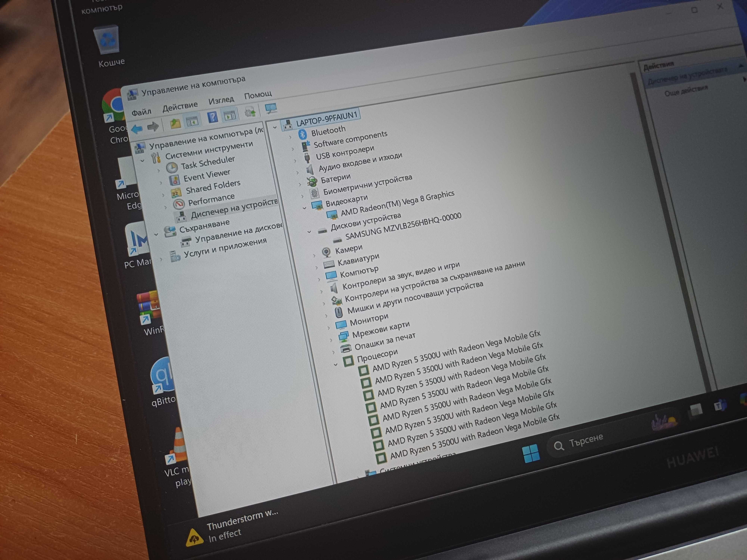Click the Биометрични устройства fingerprint icon
This screenshot has width=747, height=560.
[314, 193]
